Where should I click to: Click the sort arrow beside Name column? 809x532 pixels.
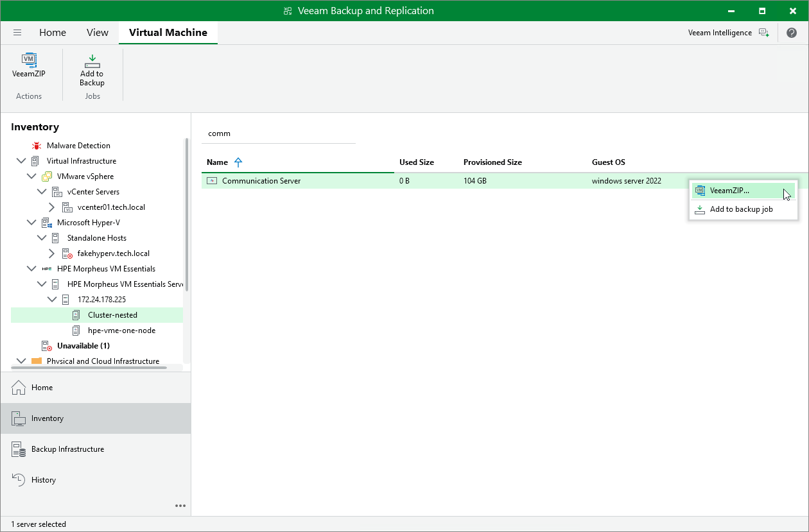(x=238, y=162)
